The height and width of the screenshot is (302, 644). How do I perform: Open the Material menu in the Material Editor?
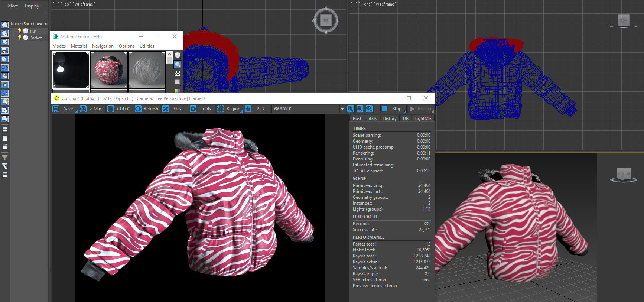coord(79,46)
